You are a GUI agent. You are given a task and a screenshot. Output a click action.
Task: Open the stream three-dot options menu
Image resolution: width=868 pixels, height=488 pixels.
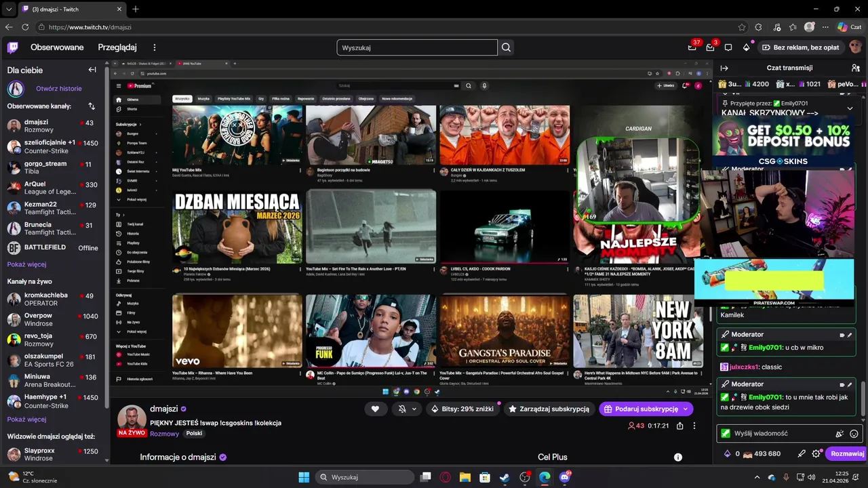[694, 426]
